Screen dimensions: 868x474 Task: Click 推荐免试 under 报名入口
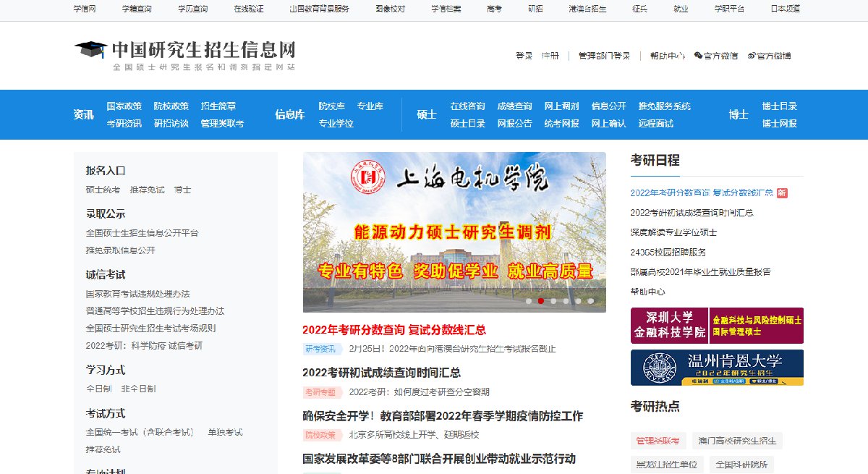click(x=148, y=190)
